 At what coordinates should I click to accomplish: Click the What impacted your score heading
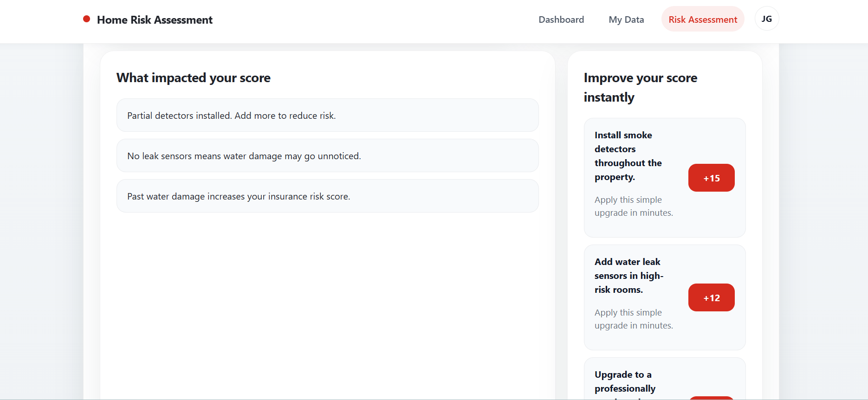coord(193,77)
